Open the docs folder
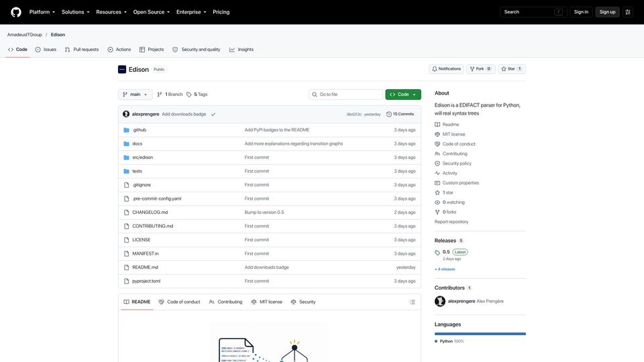This screenshot has height=362, width=644. (137, 143)
